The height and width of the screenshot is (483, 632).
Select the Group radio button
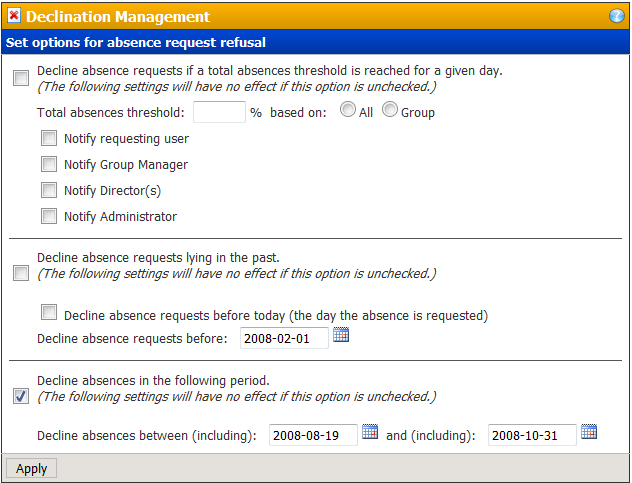click(x=390, y=109)
